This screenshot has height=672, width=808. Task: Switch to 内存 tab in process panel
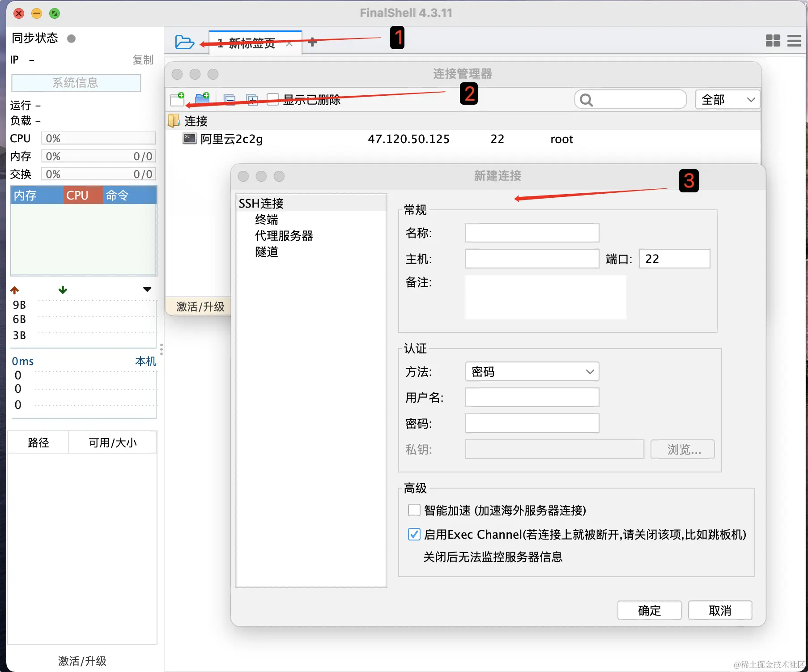[x=37, y=196]
